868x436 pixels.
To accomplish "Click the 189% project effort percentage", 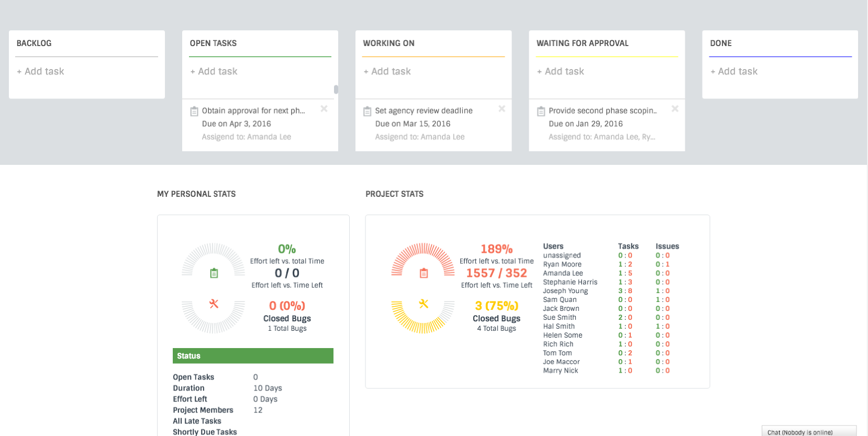I will click(x=496, y=249).
